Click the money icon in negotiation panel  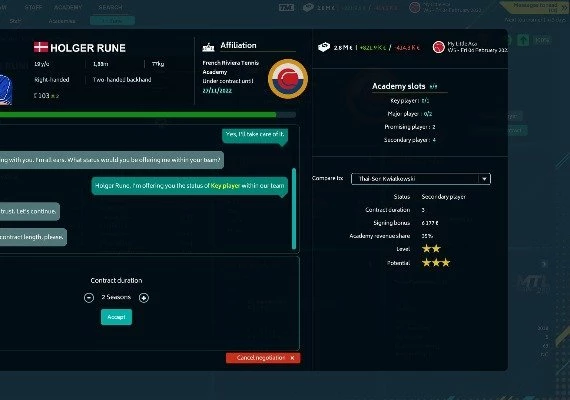pyautogui.click(x=324, y=47)
